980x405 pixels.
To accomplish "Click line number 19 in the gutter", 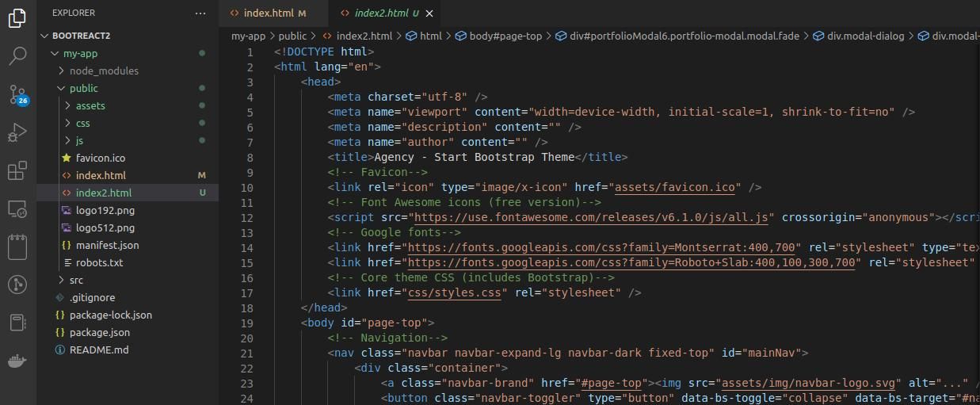I will point(246,323).
